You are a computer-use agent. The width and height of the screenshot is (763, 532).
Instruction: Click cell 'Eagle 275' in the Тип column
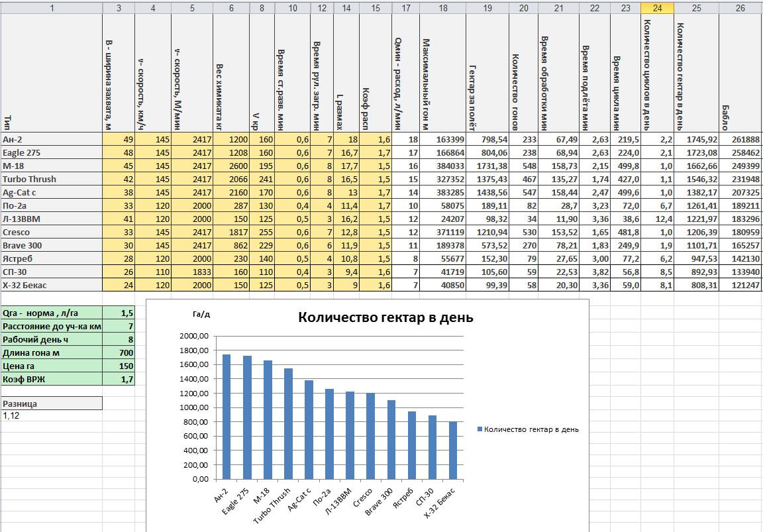pyautogui.click(x=52, y=153)
